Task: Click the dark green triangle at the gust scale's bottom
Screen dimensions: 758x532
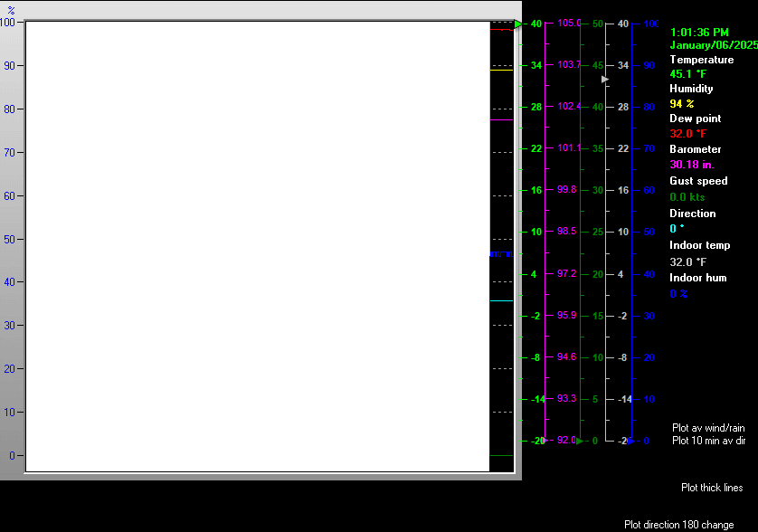Action: [x=580, y=441]
